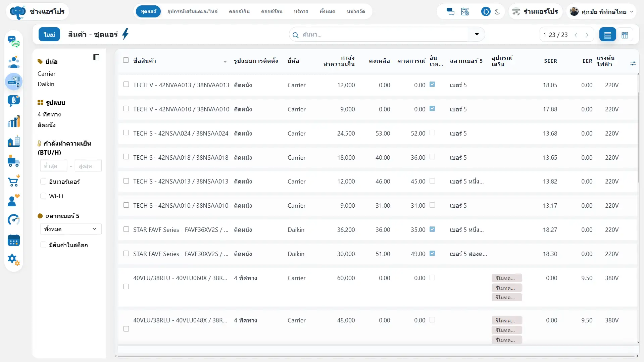Switch to the คอยล์เย็น tab
This screenshot has height=362, width=644.
(x=239, y=11)
